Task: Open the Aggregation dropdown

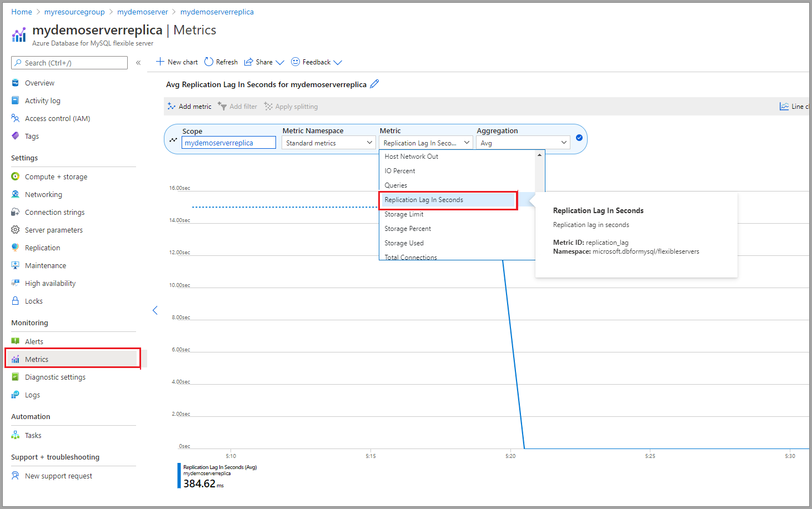Action: point(524,143)
